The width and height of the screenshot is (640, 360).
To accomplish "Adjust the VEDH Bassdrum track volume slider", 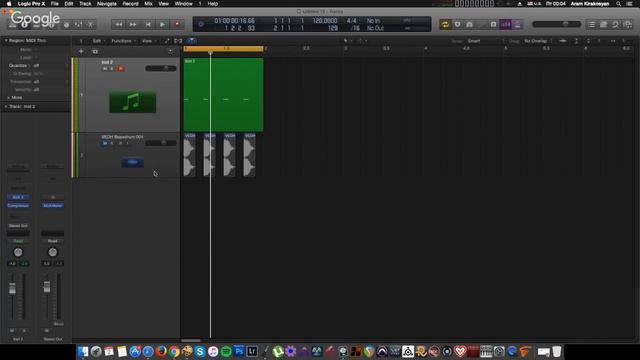I will (161, 143).
